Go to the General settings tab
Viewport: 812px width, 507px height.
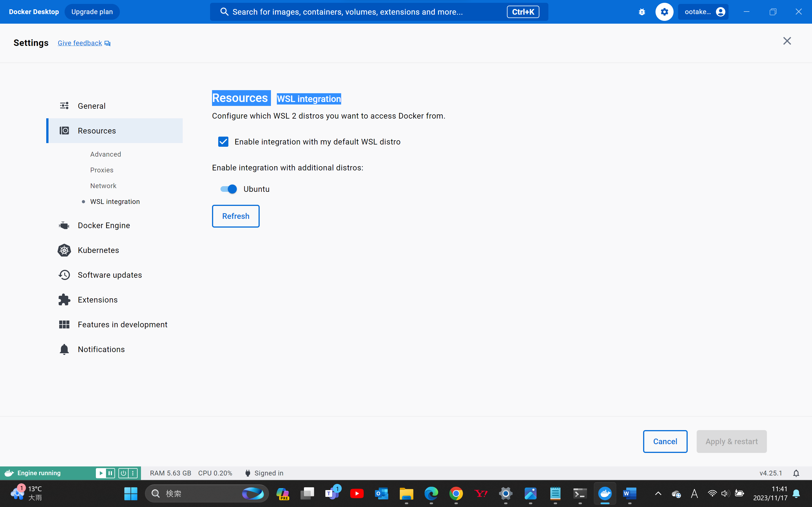coord(92,106)
